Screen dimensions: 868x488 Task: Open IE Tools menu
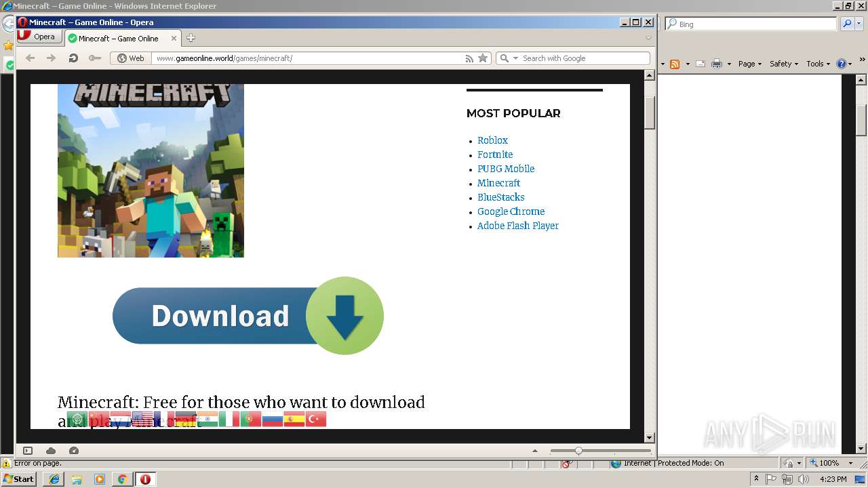tap(818, 64)
